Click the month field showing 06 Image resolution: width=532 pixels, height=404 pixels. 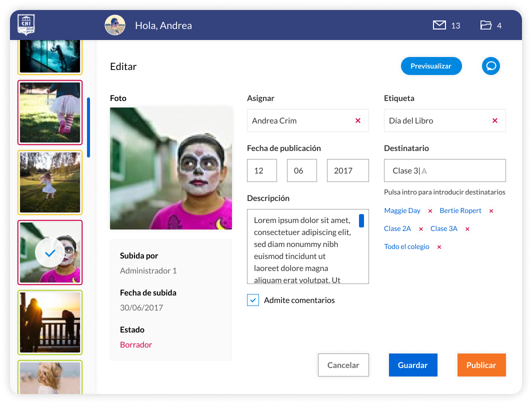coord(302,170)
